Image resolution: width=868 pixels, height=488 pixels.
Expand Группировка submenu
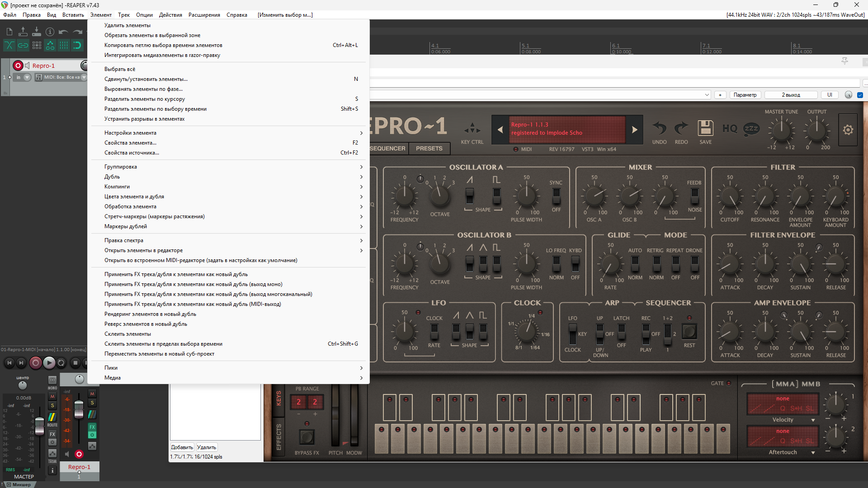tap(228, 167)
